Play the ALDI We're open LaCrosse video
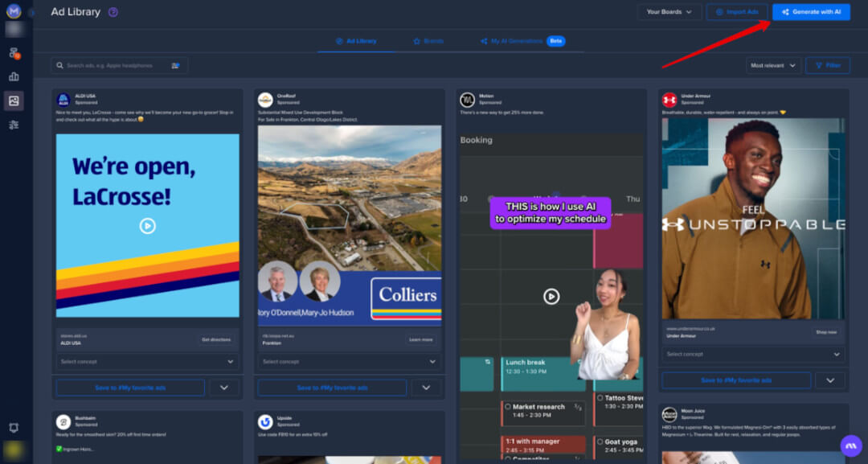This screenshot has width=868, height=464. tap(147, 226)
